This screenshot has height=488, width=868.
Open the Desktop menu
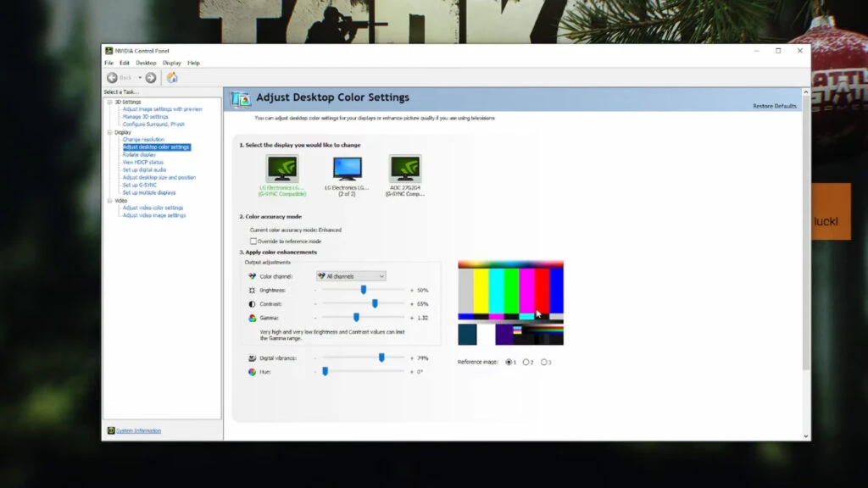pyautogui.click(x=146, y=63)
